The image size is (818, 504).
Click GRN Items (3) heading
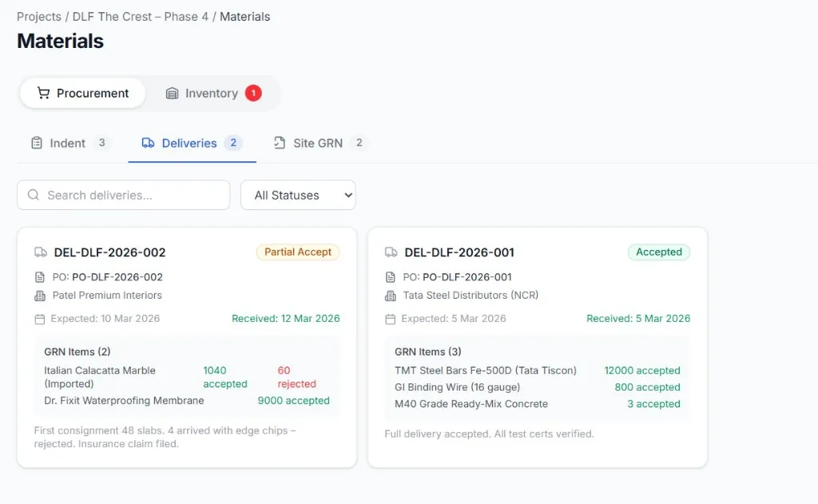pos(428,351)
